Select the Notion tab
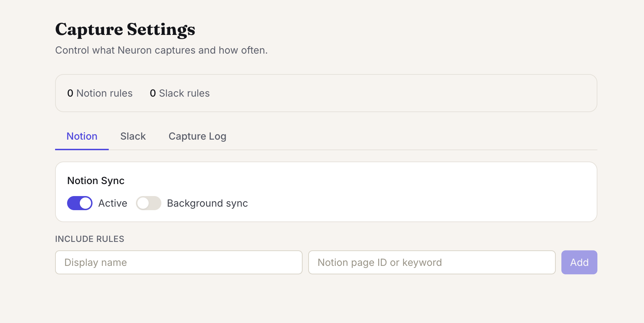This screenshot has height=323, width=644. click(x=82, y=136)
